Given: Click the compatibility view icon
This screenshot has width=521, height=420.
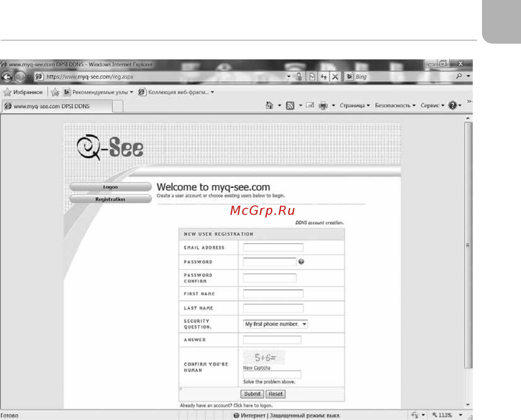Looking at the screenshot, I should point(312,76).
